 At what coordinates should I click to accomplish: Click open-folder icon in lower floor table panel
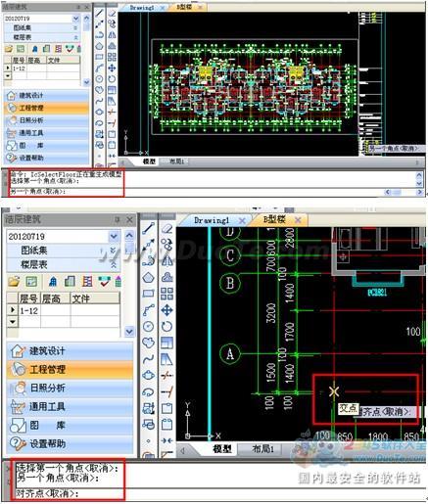click(14, 281)
